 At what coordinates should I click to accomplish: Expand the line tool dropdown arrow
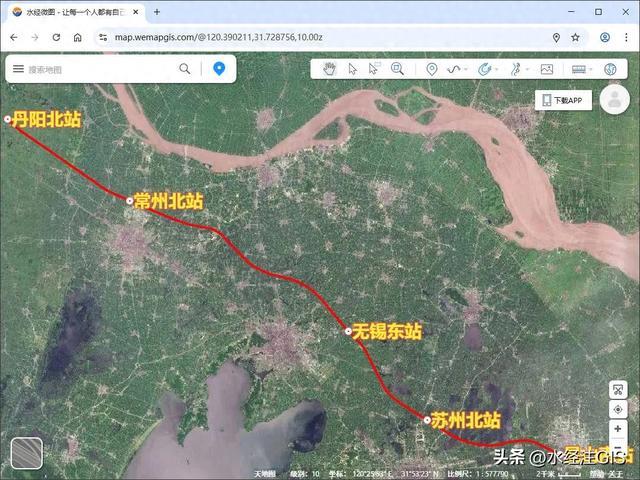click(466, 69)
